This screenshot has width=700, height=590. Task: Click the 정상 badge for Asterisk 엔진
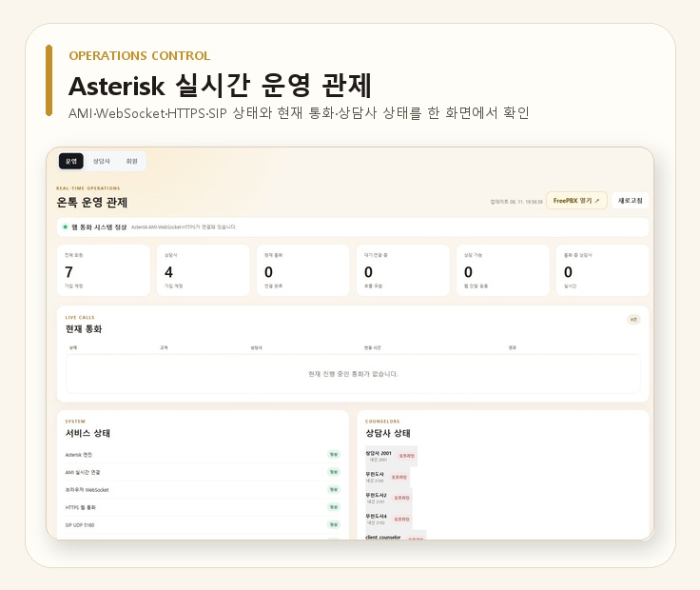334,455
